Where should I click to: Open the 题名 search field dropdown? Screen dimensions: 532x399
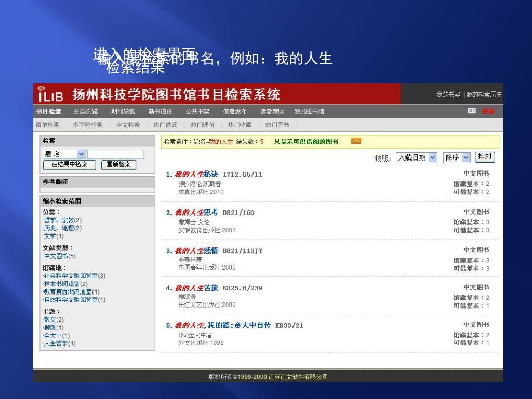coord(81,154)
